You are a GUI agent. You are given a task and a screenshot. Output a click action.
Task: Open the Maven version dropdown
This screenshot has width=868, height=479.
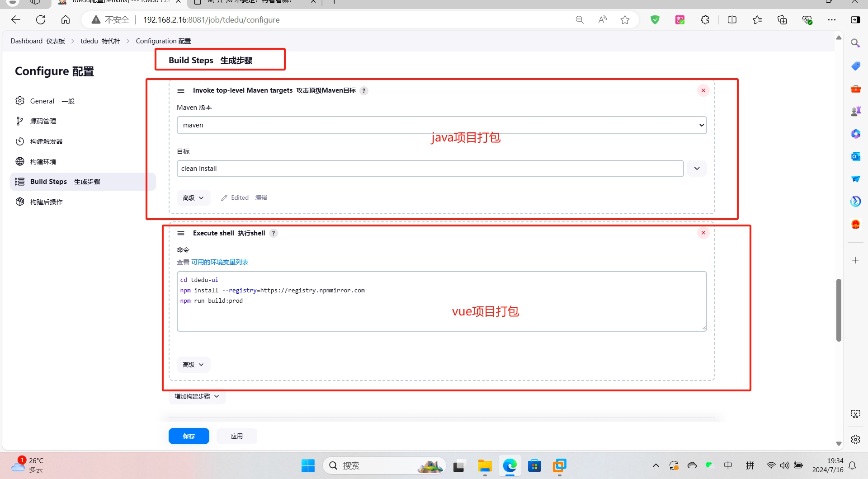click(442, 125)
